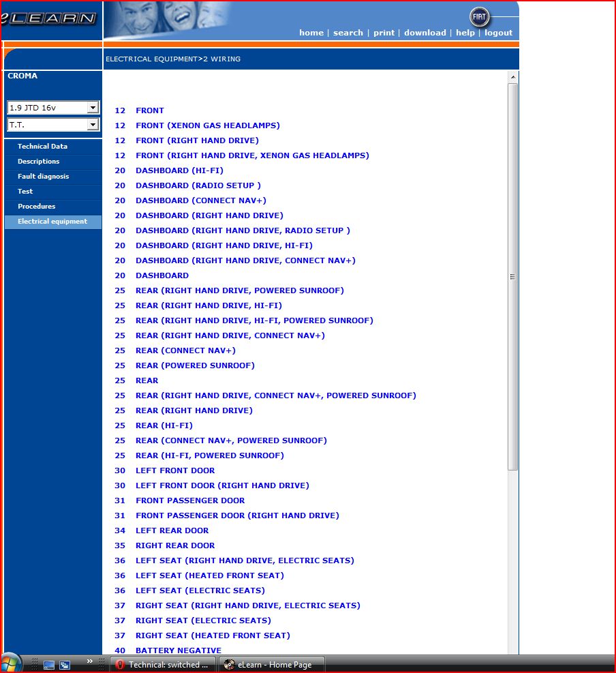Open RIGHT SEAT (ELECTRIC SEATS) wiring
This screenshot has height=673, width=616.
pyautogui.click(x=203, y=621)
